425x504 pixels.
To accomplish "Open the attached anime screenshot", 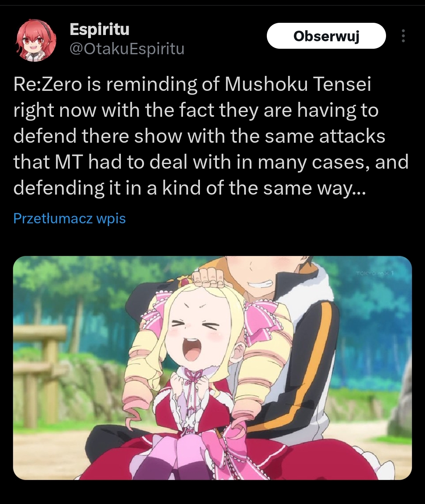I will click(x=213, y=368).
